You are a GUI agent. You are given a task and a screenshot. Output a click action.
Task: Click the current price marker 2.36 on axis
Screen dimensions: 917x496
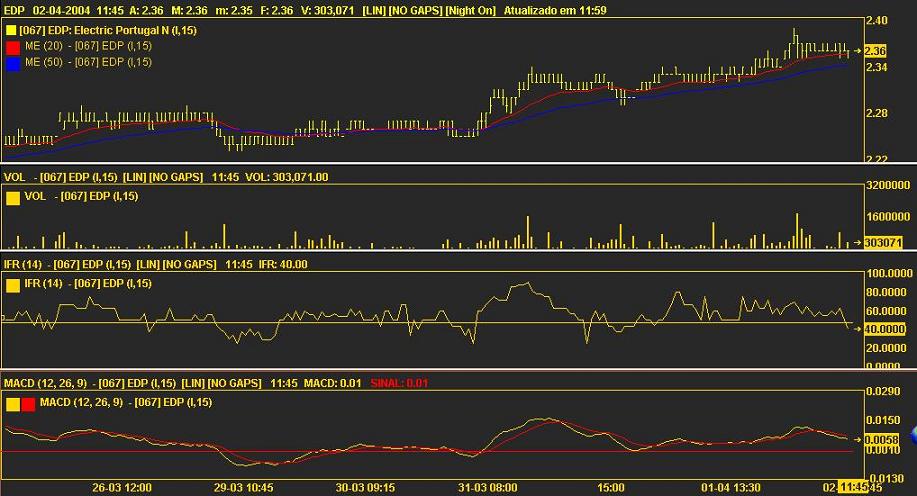[875, 51]
